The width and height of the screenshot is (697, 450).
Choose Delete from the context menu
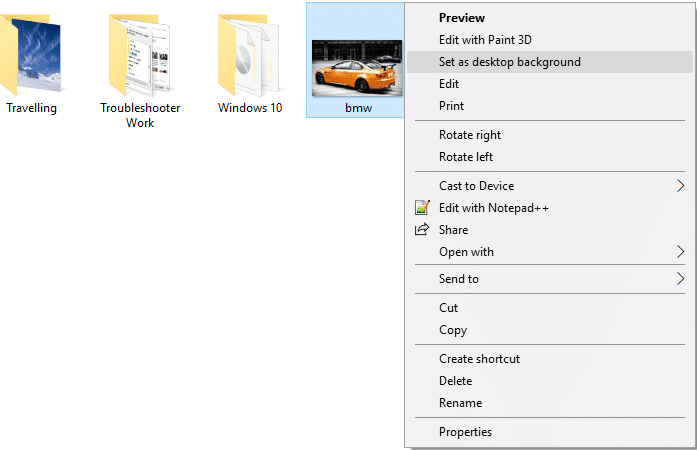tap(550, 381)
